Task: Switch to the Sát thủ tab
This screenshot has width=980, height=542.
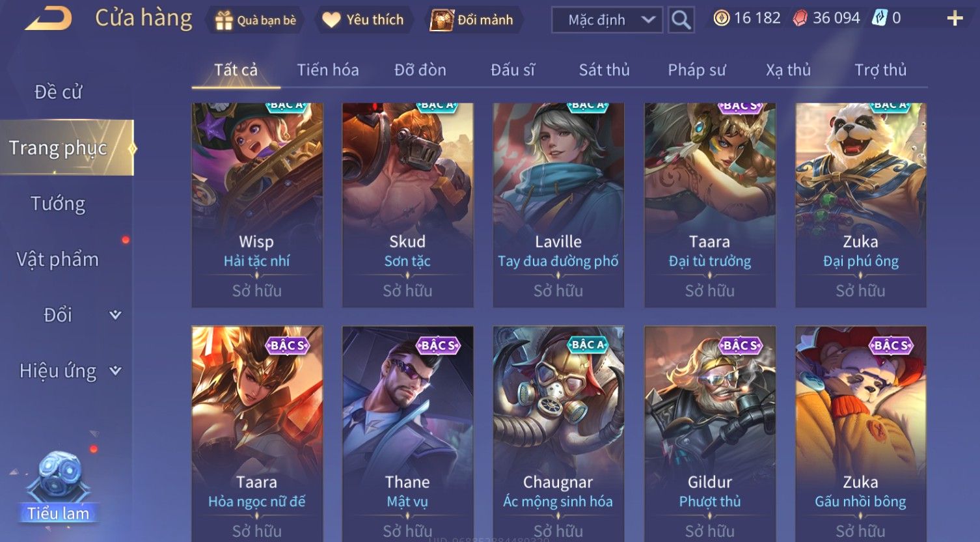Action: [604, 70]
